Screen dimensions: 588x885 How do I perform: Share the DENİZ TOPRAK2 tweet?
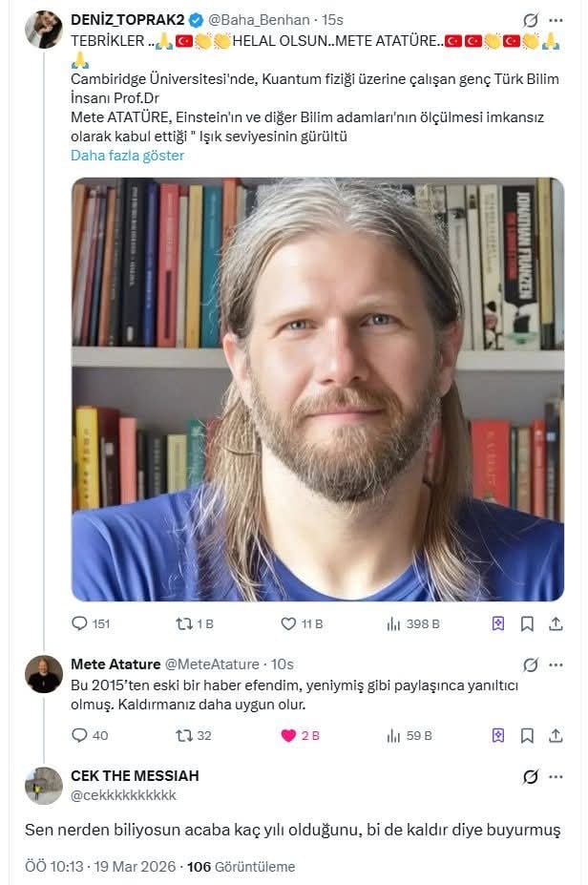tap(556, 623)
